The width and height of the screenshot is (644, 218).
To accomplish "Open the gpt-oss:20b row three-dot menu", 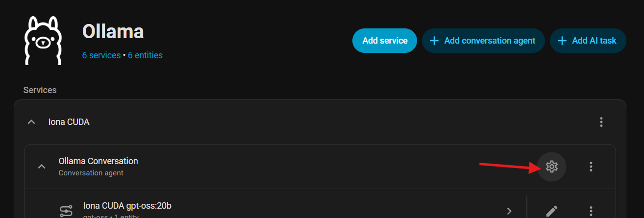I will coord(591,211).
